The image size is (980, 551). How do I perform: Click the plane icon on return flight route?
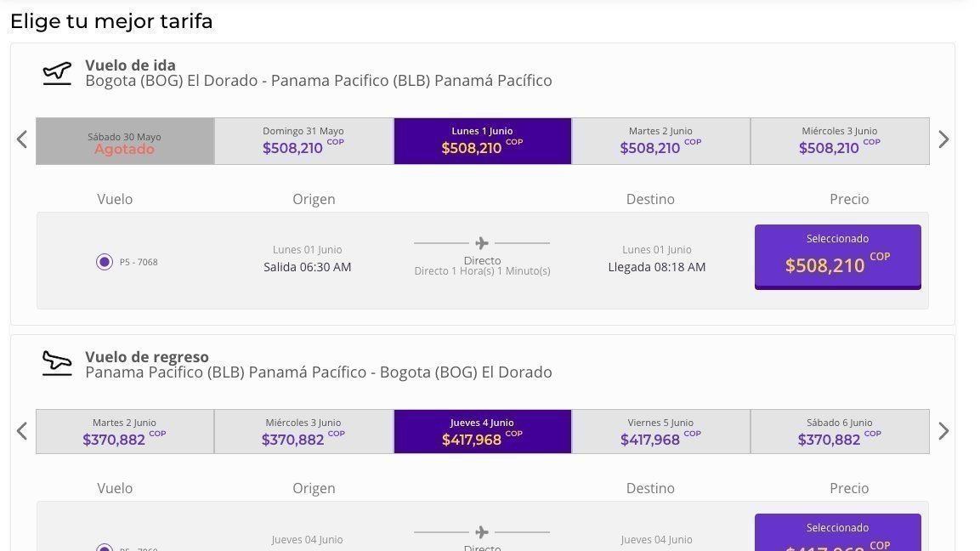click(x=482, y=532)
